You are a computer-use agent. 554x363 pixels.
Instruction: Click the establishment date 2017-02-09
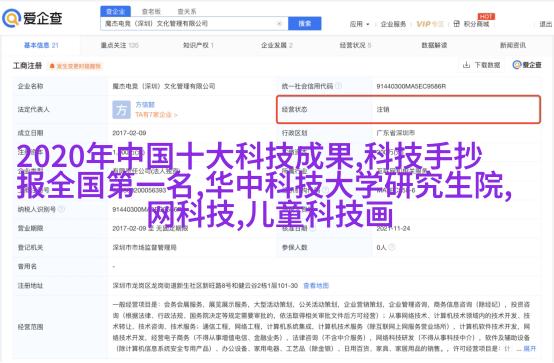point(129,133)
